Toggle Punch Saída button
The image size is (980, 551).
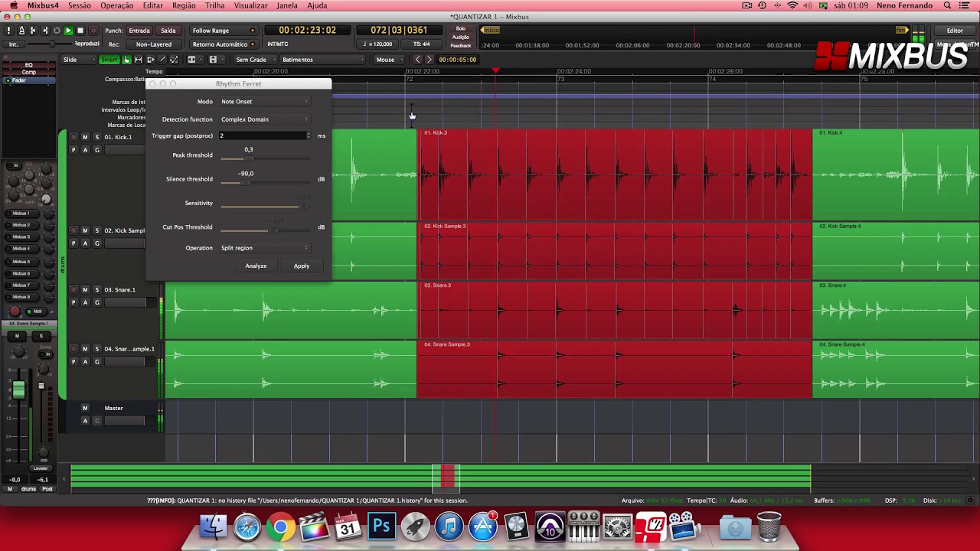(168, 31)
